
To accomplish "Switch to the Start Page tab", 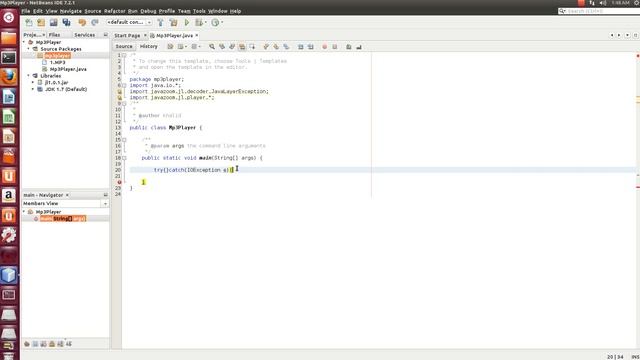I will pos(127,36).
